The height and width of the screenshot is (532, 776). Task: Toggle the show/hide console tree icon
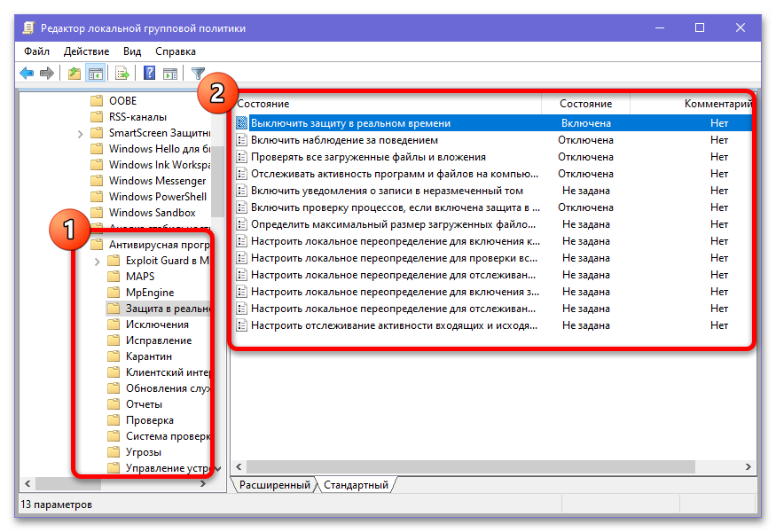pyautogui.click(x=95, y=74)
